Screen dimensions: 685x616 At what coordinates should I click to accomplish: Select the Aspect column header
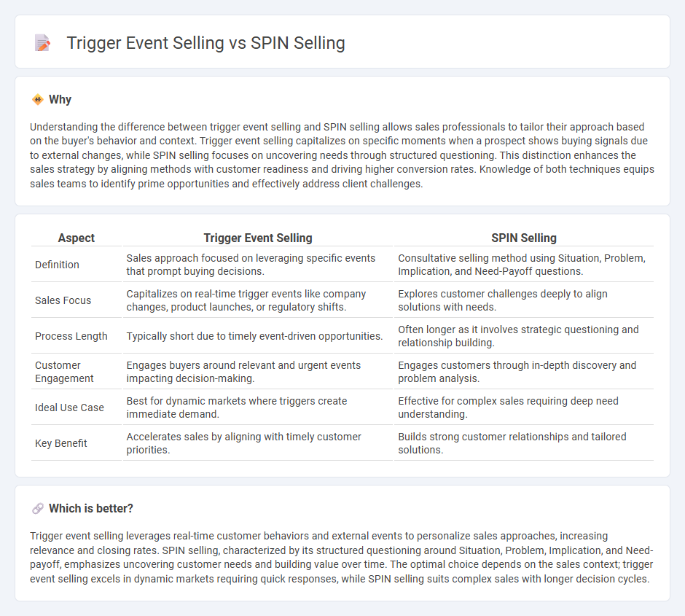click(77, 238)
